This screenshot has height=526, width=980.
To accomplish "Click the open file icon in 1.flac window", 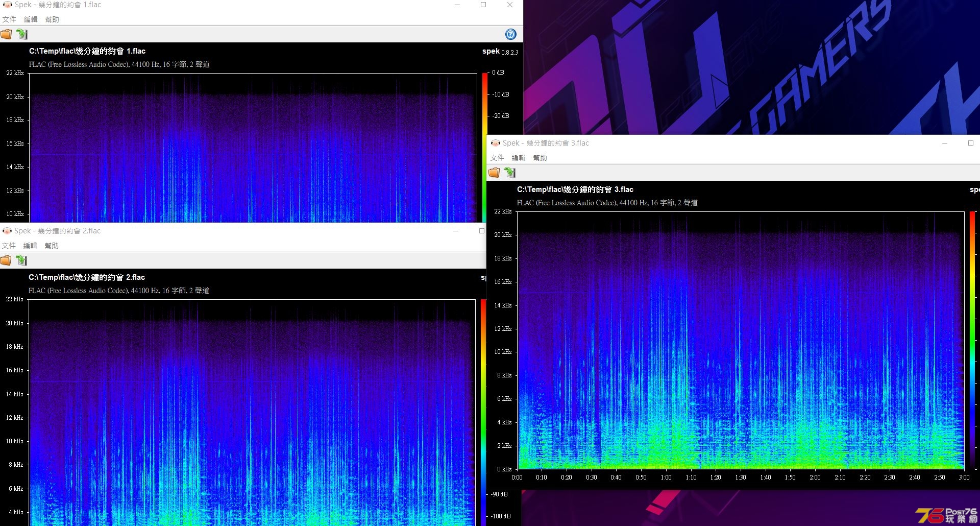I will [x=6, y=34].
